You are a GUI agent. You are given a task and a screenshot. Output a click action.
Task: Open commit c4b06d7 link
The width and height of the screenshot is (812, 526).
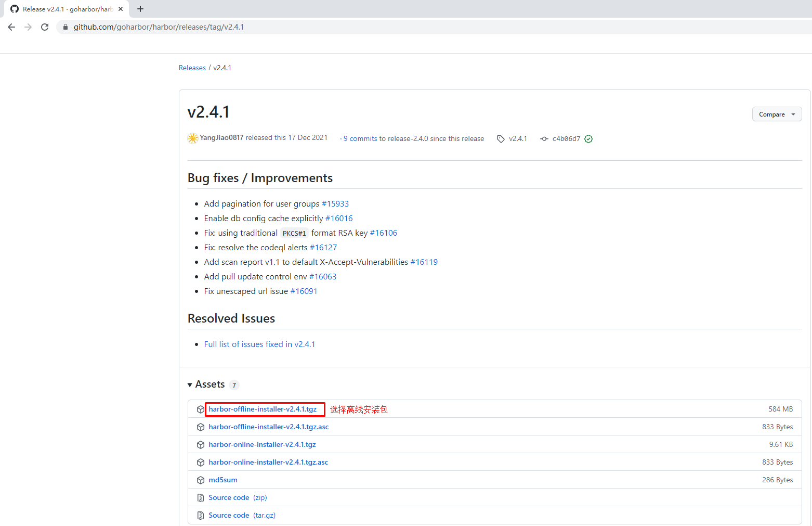pyautogui.click(x=566, y=139)
